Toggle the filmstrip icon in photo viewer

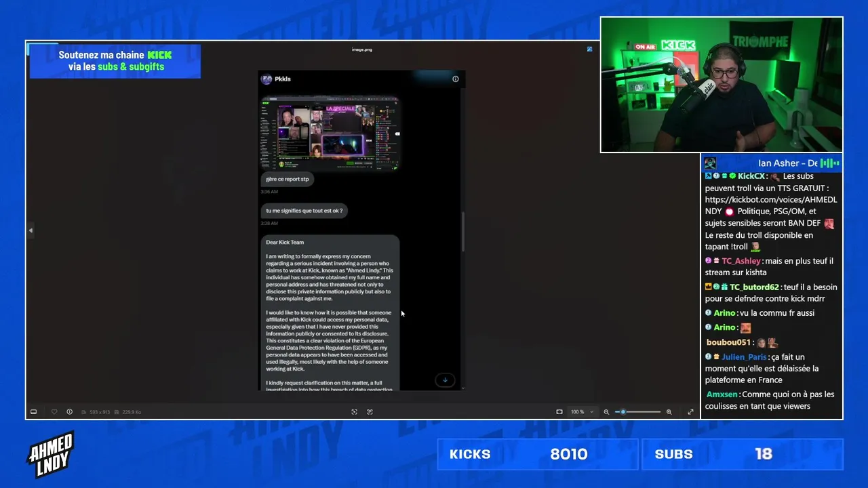(x=33, y=411)
